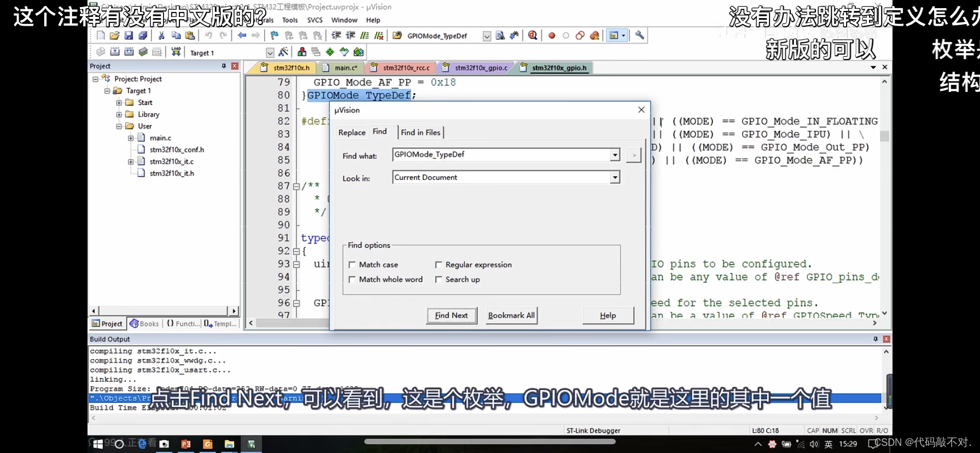Open window layout dropdown in toolbar
The width and height of the screenshot is (980, 453).
(623, 36)
